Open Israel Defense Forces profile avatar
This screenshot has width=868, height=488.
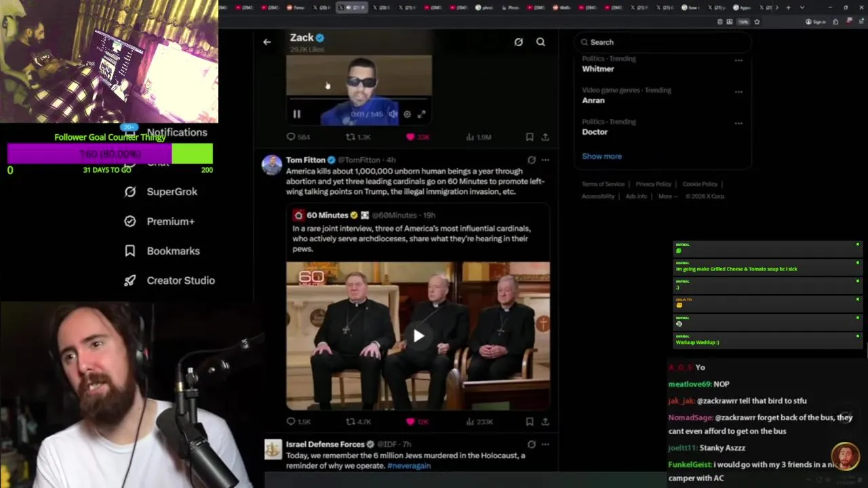(273, 449)
